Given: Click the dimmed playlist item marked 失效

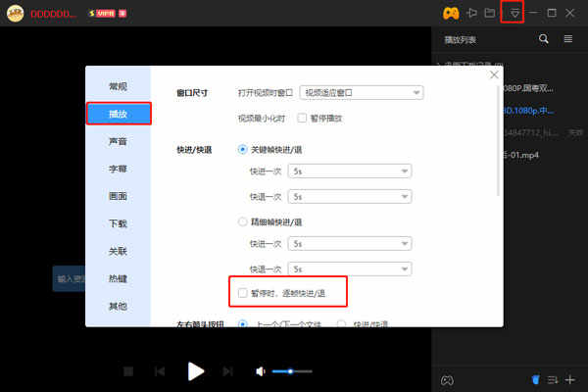Looking at the screenshot, I should [544, 133].
